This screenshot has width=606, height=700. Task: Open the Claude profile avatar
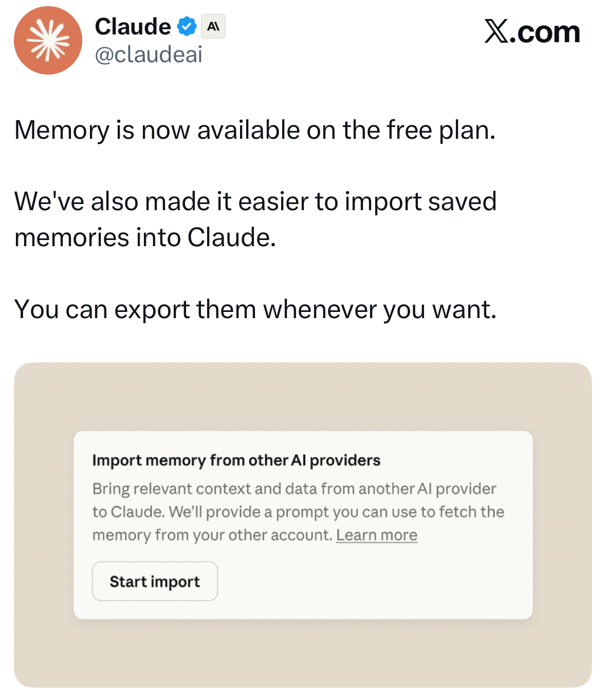click(x=48, y=41)
